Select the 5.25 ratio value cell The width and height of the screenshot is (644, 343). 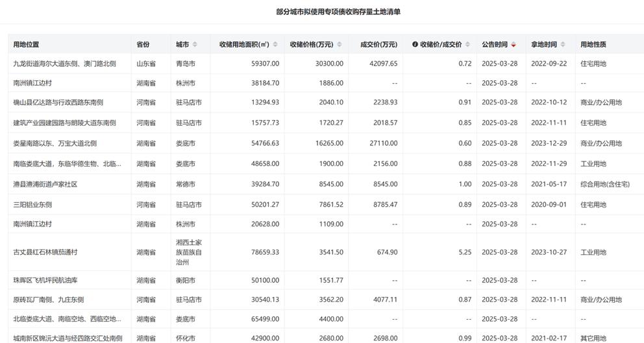465,252
